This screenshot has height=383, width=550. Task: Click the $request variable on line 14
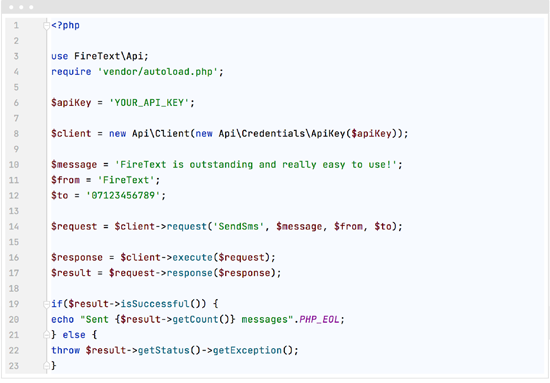(x=74, y=227)
